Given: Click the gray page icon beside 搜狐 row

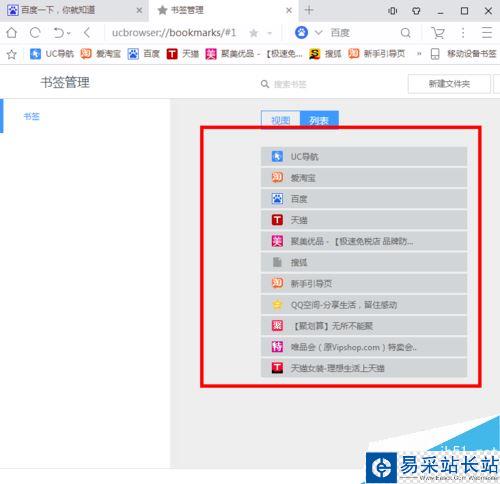Looking at the screenshot, I should pyautogui.click(x=277, y=262).
